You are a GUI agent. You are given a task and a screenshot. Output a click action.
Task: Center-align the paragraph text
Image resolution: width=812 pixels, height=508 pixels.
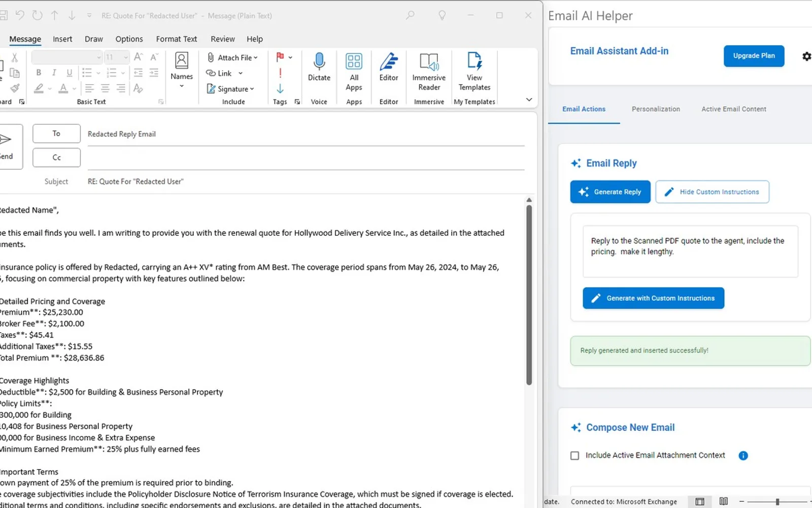pyautogui.click(x=105, y=88)
